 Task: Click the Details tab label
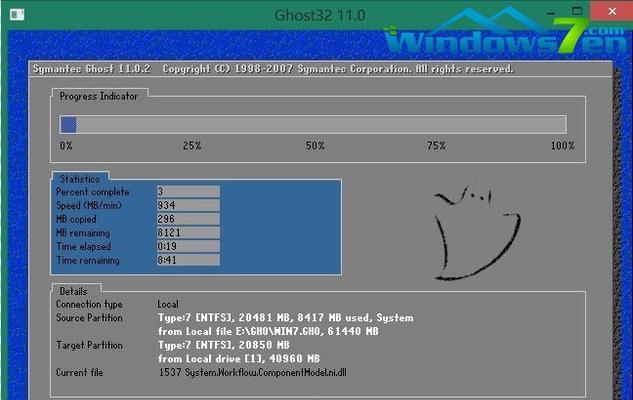[x=73, y=291]
